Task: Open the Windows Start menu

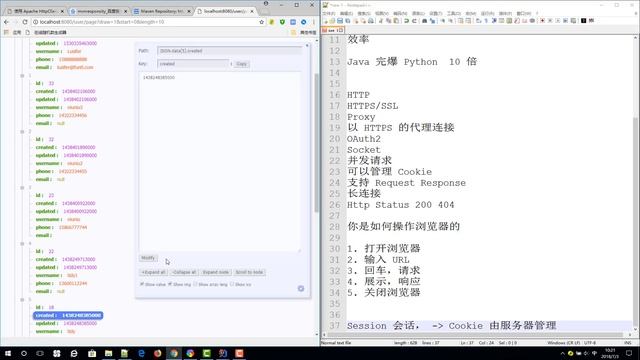Action: point(8,353)
